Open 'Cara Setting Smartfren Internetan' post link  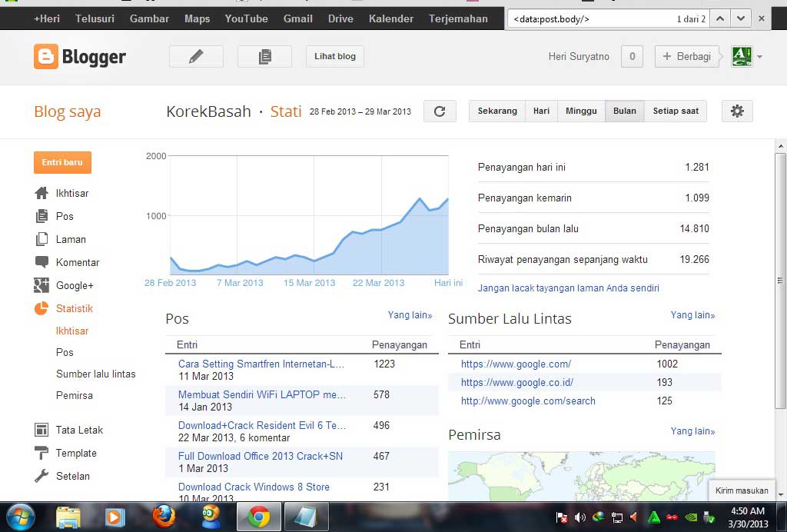(261, 364)
